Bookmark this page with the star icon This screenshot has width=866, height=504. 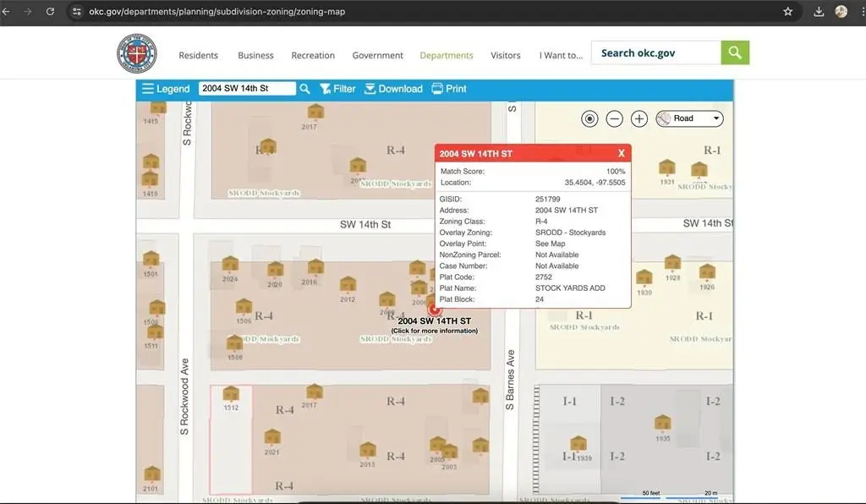tap(788, 12)
